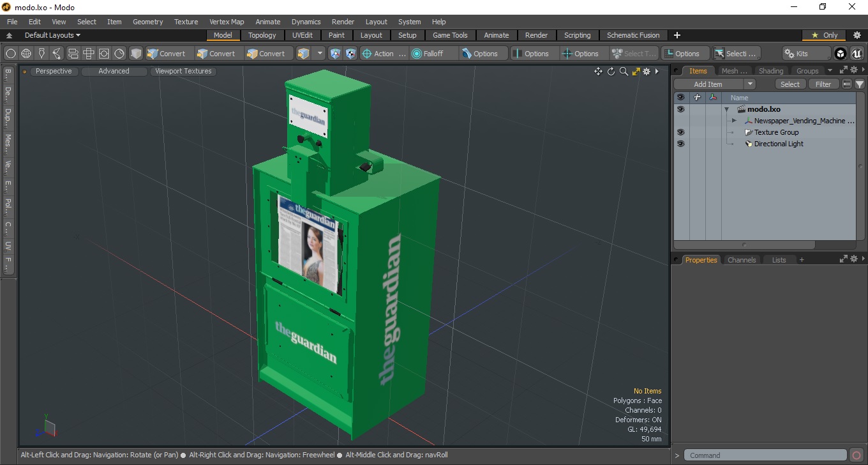The width and height of the screenshot is (868, 465).
Task: Toggle the Only star button
Action: (x=824, y=35)
